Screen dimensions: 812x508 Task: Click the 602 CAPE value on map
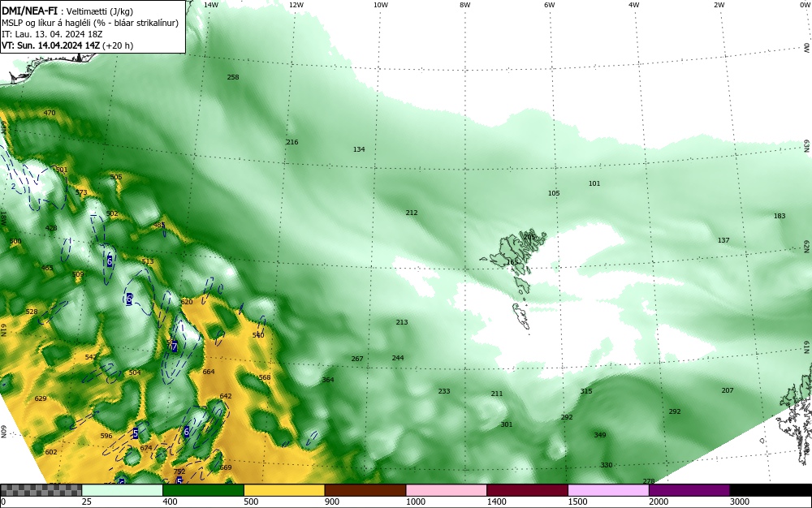[50, 452]
